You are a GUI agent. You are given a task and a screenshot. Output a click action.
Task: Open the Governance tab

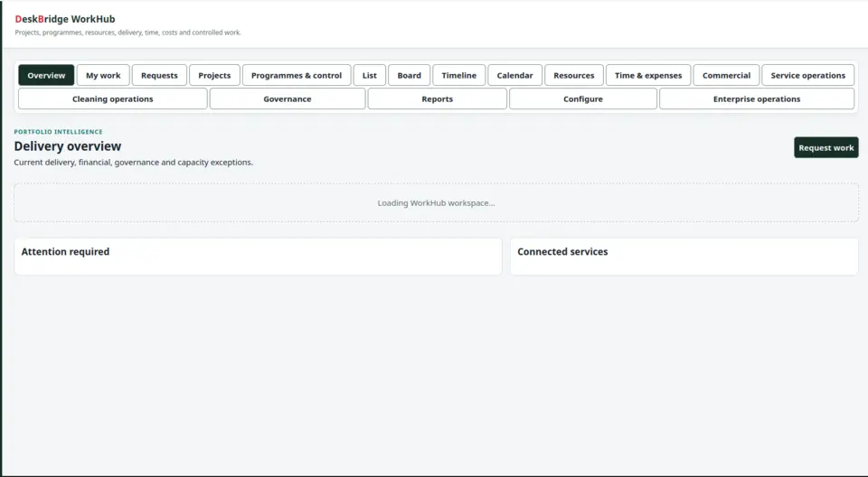pyautogui.click(x=288, y=99)
